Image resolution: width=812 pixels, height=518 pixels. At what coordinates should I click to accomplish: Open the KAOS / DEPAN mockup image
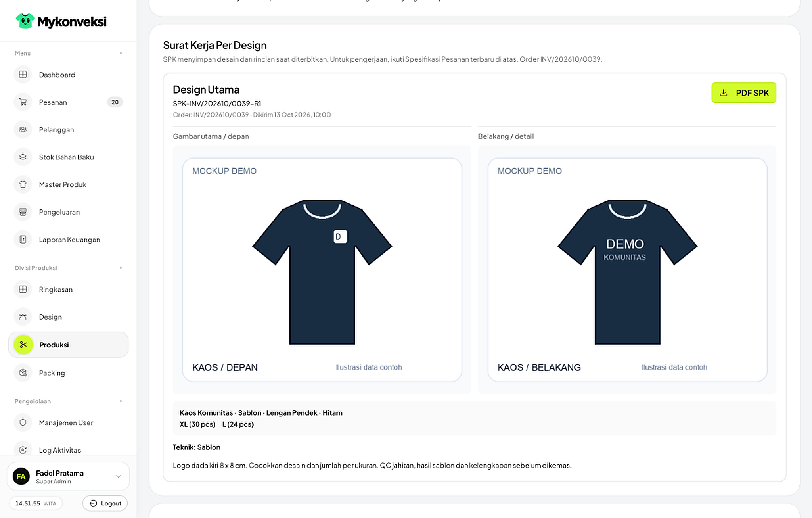(x=322, y=270)
